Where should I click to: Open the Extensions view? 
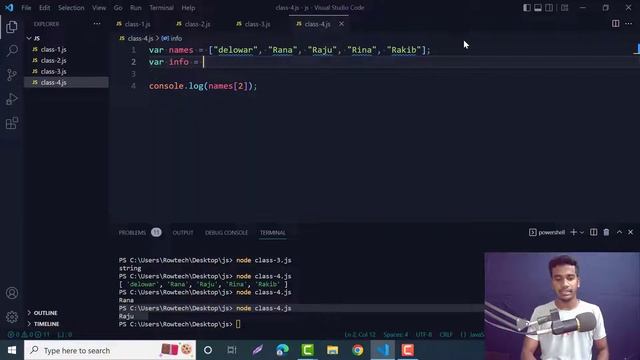pyautogui.click(x=12, y=123)
